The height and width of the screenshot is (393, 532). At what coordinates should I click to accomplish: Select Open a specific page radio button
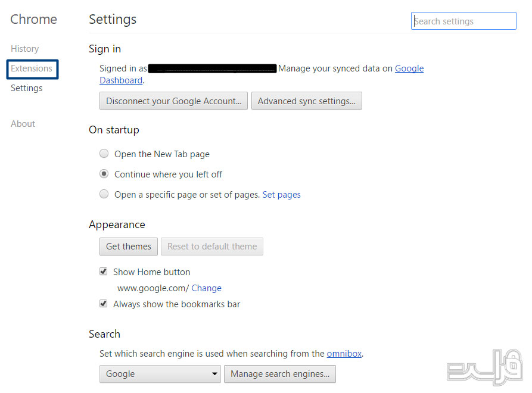point(104,194)
